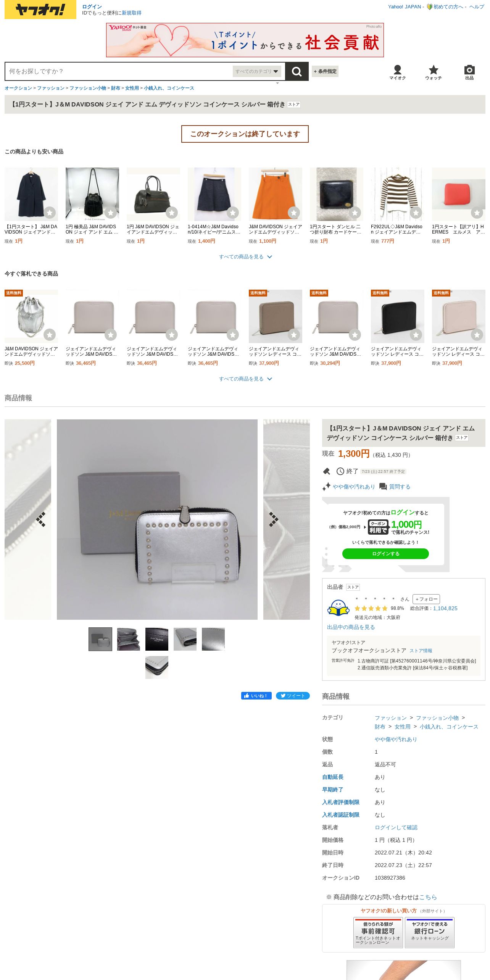Expand すべての商品を見る under buy-now items
490x980 pixels.
[245, 379]
